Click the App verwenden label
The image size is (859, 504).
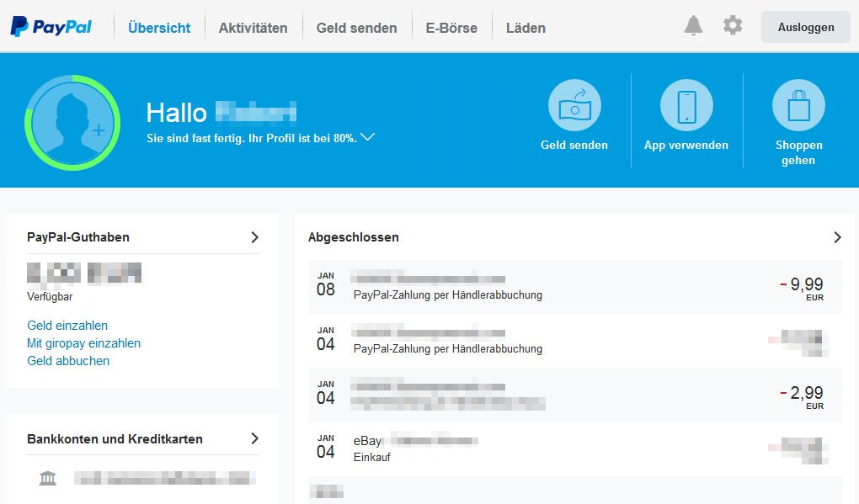pyautogui.click(x=686, y=145)
